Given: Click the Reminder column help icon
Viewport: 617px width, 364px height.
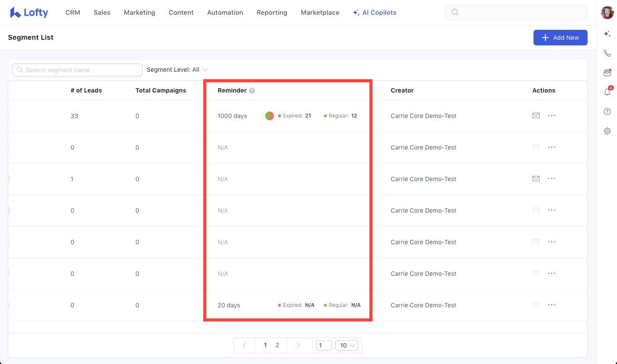Looking at the screenshot, I should click(252, 91).
